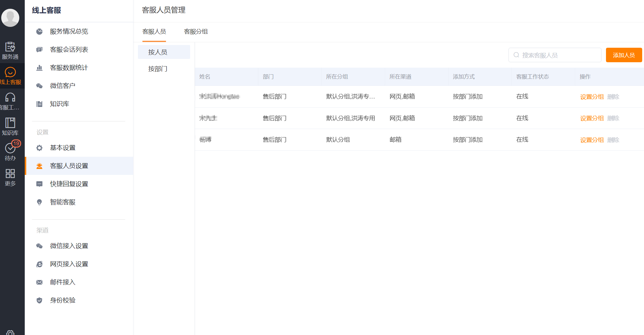Go to 快捷回复设置
Screen dimensions: 644x335
pyautogui.click(x=69, y=184)
